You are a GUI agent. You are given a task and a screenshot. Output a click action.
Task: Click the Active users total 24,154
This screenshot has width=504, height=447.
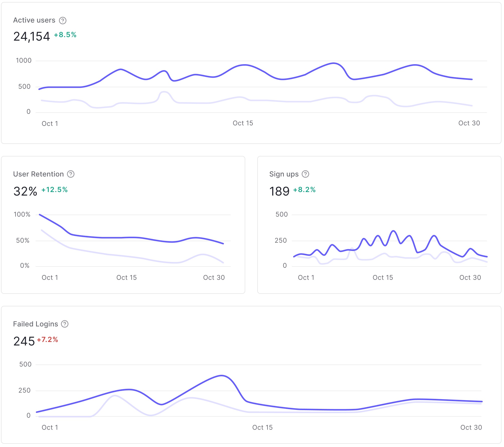pyautogui.click(x=32, y=37)
